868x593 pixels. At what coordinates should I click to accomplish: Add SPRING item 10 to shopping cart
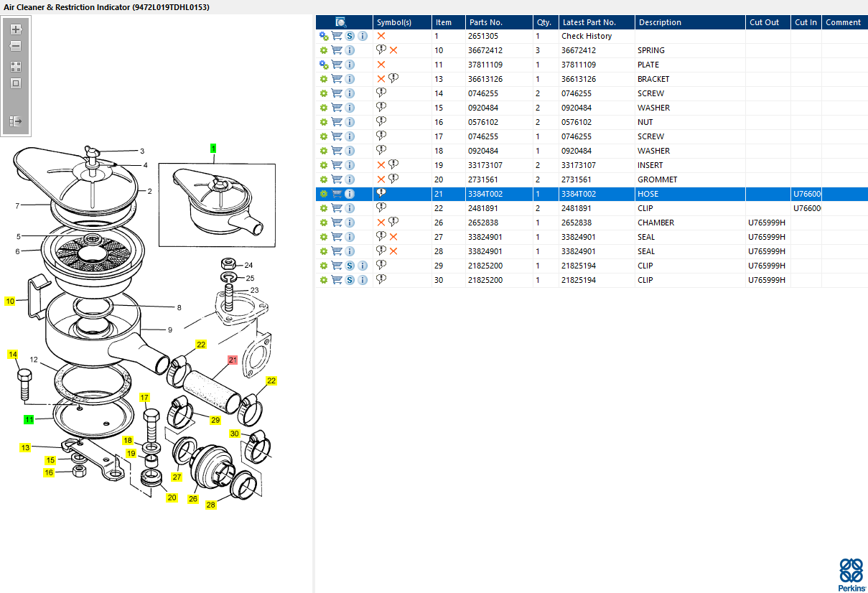pos(336,50)
